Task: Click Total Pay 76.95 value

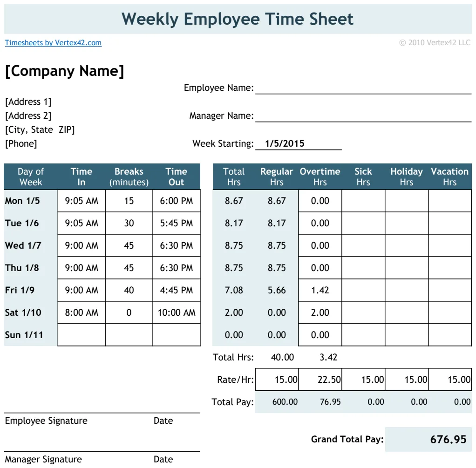Action: pyautogui.click(x=330, y=402)
